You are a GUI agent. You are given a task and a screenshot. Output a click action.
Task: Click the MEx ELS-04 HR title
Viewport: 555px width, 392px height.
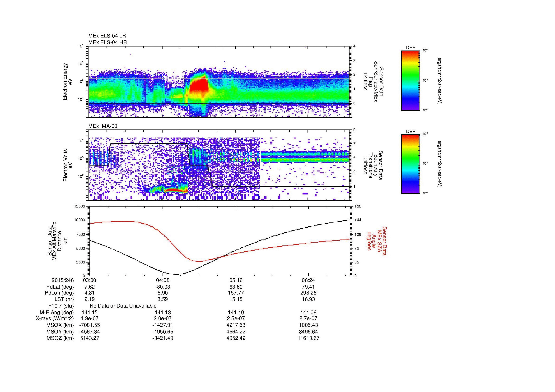pyautogui.click(x=107, y=42)
